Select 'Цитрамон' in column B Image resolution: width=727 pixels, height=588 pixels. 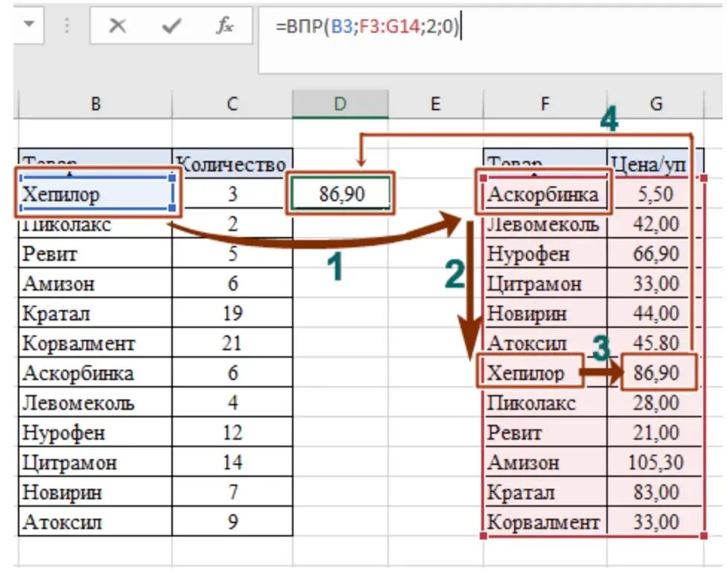click(x=95, y=462)
